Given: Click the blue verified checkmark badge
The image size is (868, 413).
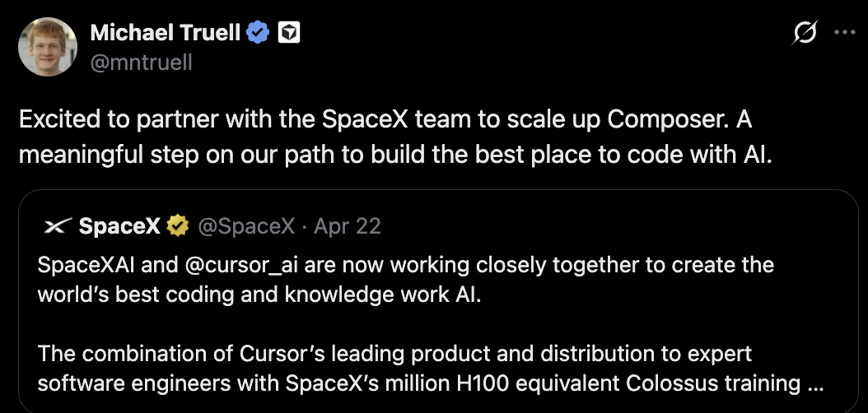Looking at the screenshot, I should click(259, 33).
